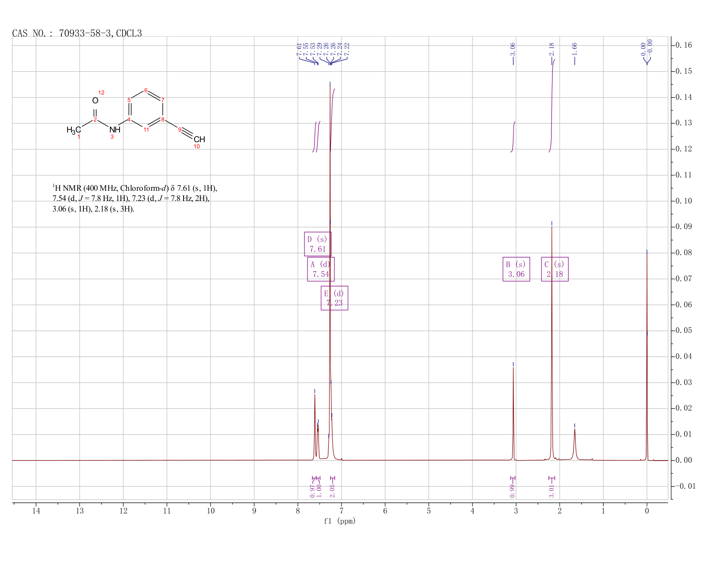This screenshot has width=728, height=563.
Task: Click the x-axis tick label 14
Action: pos(36,511)
